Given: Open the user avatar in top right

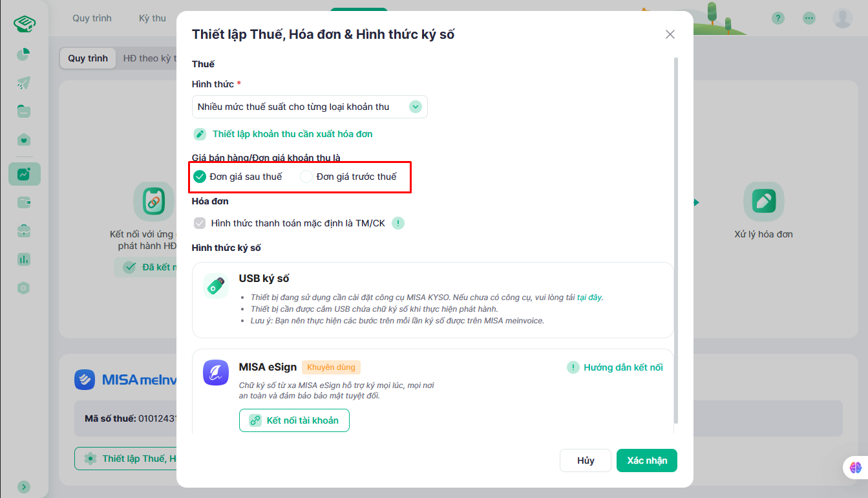Looking at the screenshot, I should 843,18.
